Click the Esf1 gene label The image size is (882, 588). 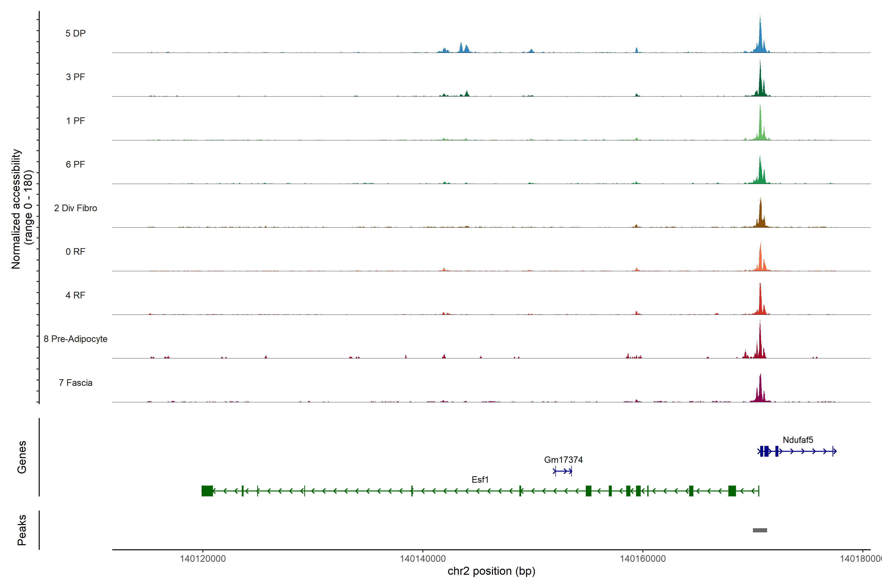(x=480, y=480)
